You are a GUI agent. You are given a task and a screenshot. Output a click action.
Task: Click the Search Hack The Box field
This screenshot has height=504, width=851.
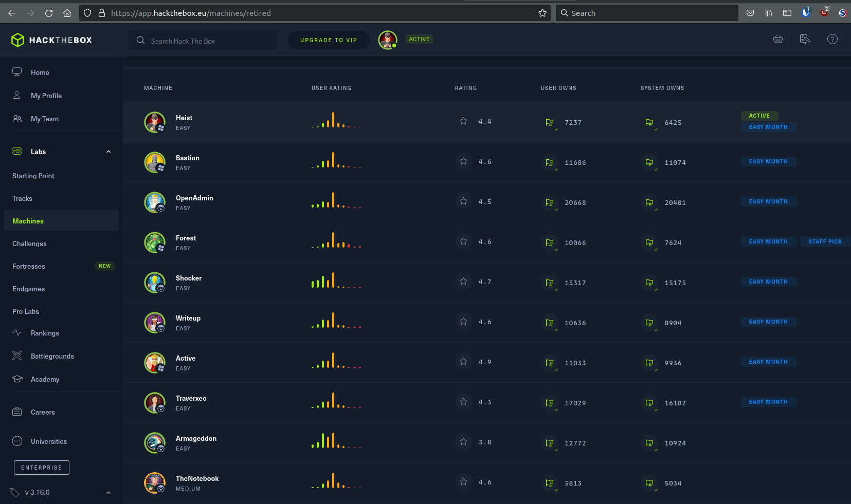click(203, 41)
